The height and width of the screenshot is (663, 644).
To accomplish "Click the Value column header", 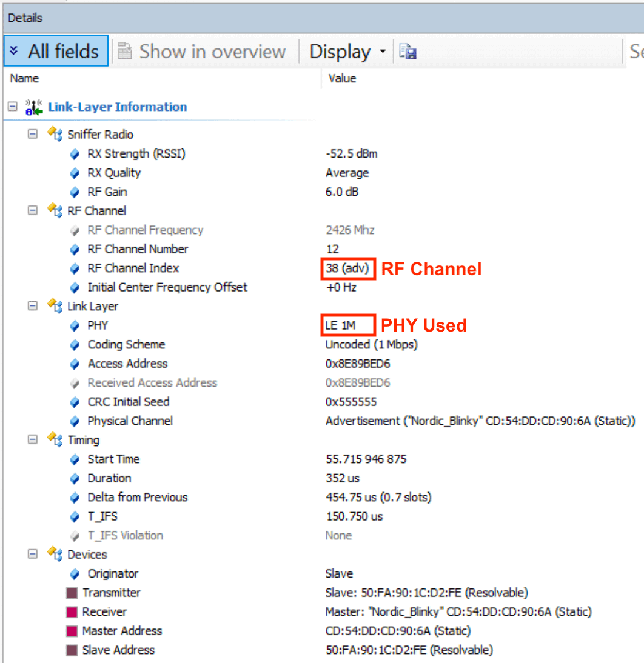I will (x=342, y=78).
